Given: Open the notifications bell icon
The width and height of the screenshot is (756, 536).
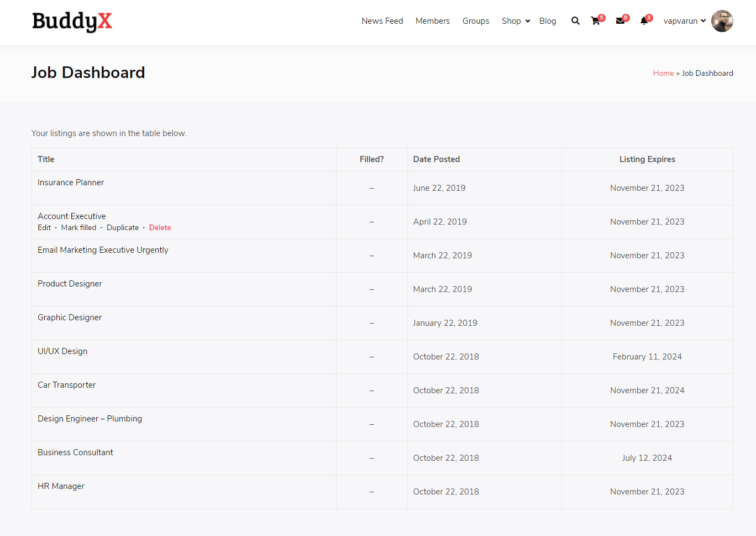Looking at the screenshot, I should [644, 21].
